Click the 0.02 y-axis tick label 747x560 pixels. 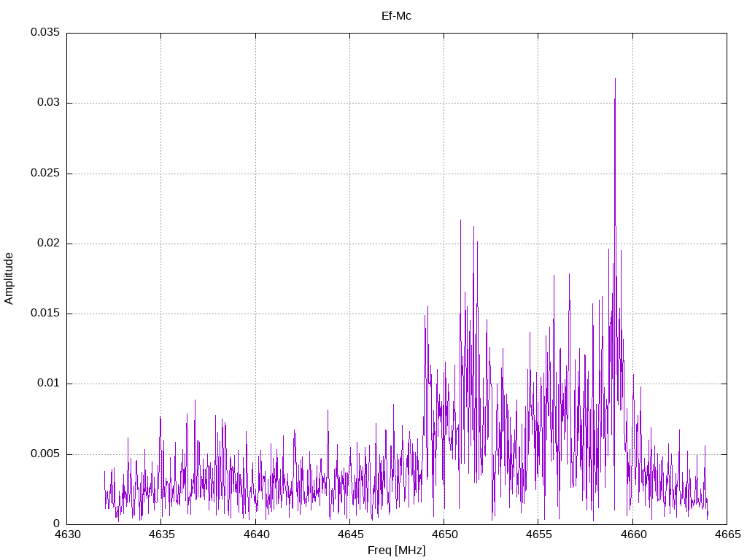(x=47, y=244)
